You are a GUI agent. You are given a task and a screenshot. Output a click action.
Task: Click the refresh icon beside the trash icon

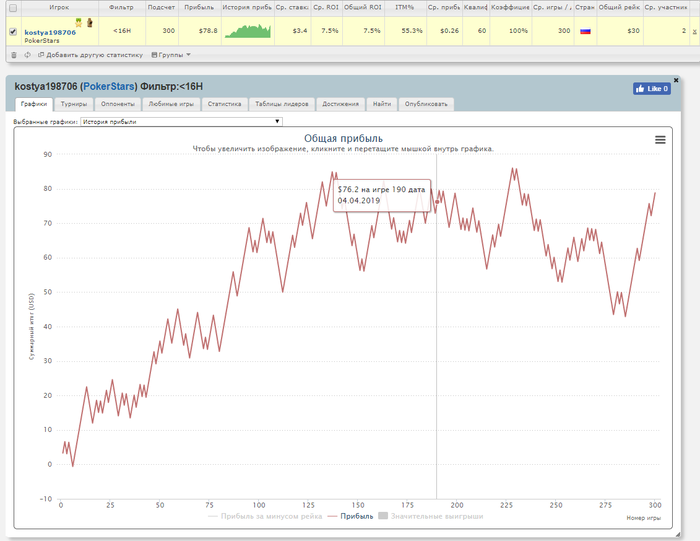(x=27, y=55)
